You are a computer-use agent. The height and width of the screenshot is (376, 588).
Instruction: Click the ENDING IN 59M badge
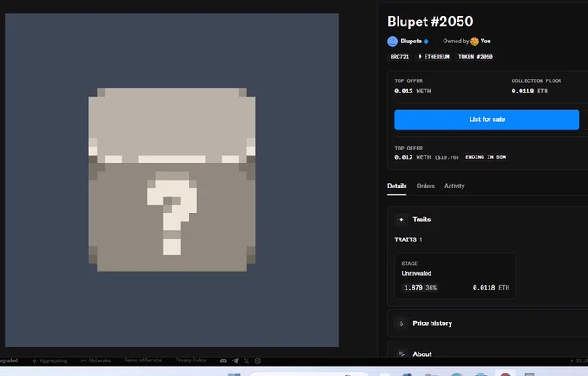point(486,157)
